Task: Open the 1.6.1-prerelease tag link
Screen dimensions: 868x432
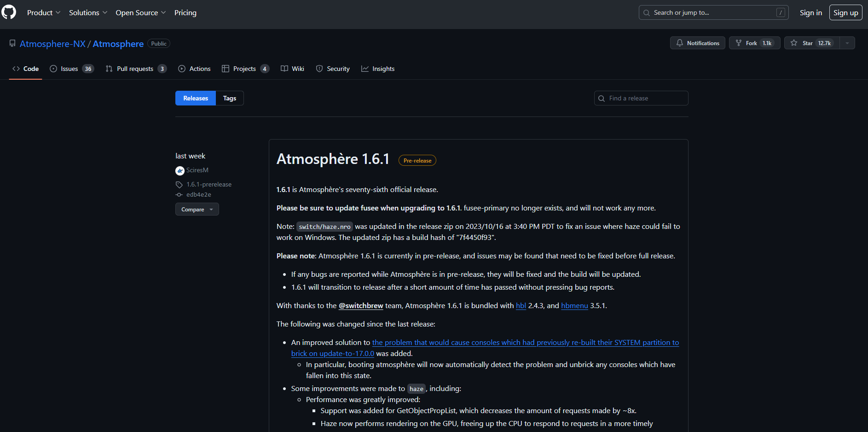Action: 209,184
